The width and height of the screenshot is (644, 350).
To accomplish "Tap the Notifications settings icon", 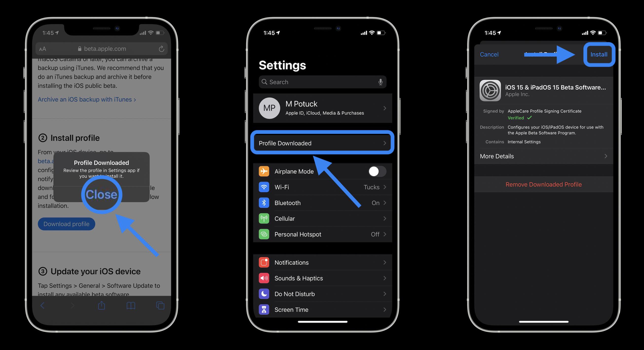I will pyautogui.click(x=264, y=262).
